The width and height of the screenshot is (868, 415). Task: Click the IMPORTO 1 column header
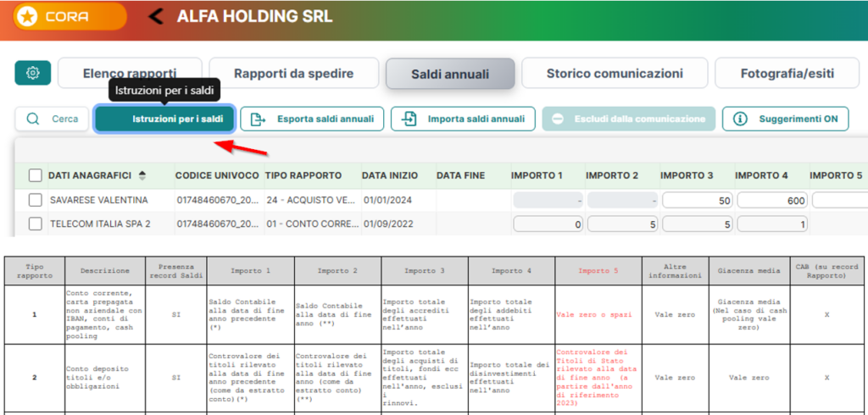[x=537, y=175]
